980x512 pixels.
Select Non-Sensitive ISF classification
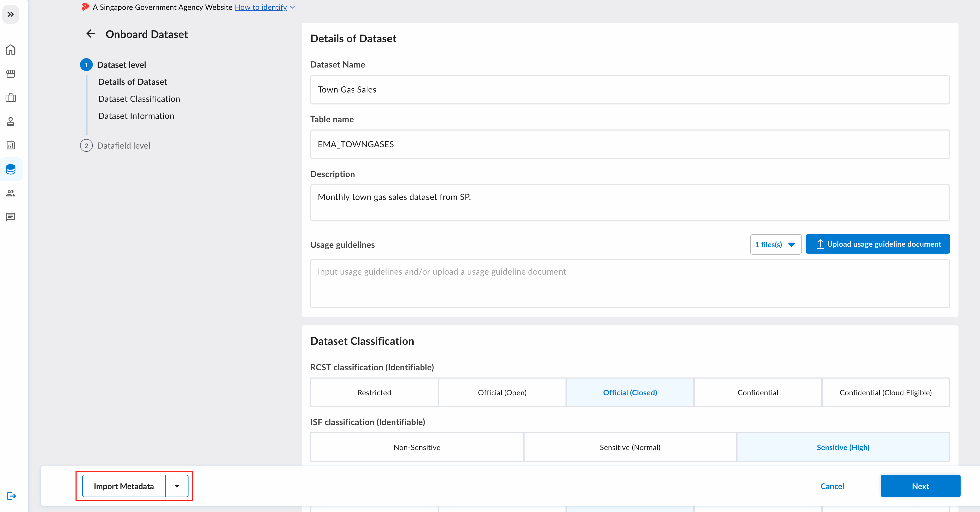(x=417, y=447)
